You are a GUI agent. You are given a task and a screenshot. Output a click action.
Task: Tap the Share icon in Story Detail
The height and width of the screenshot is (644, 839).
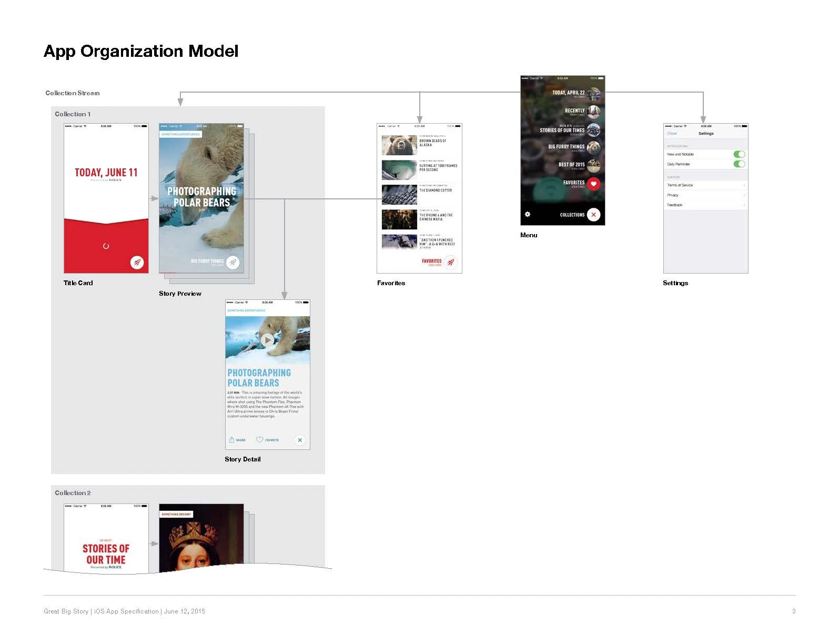(x=231, y=440)
